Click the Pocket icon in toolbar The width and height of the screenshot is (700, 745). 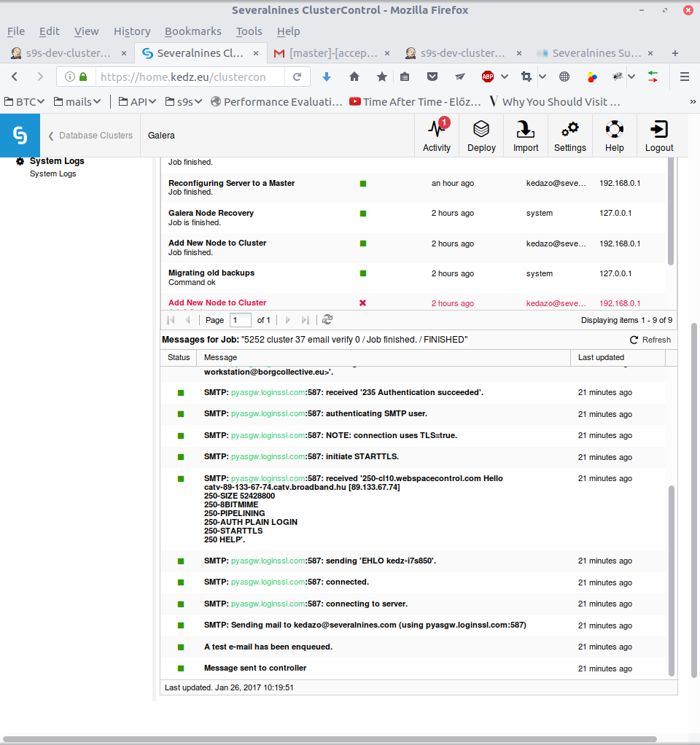(x=432, y=77)
